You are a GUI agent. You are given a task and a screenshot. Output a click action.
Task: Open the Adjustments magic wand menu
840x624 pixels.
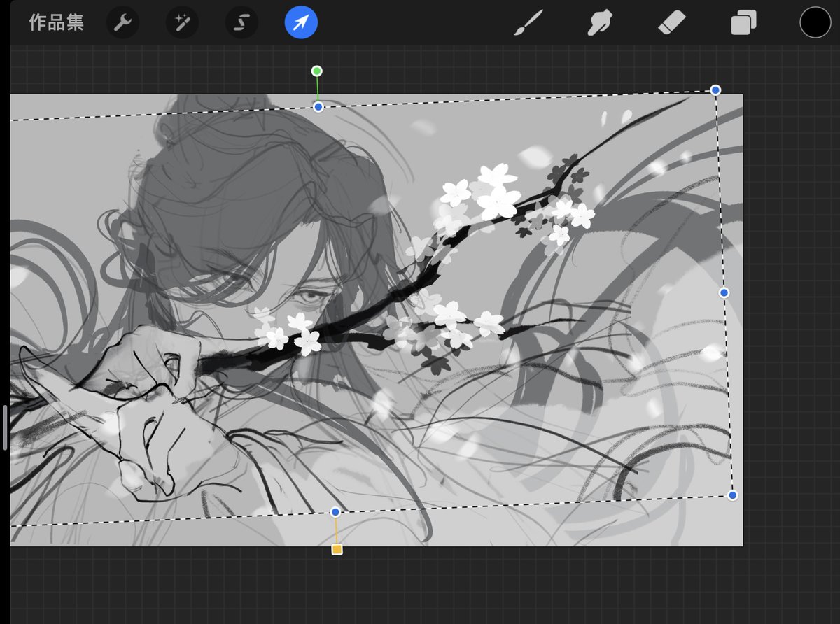coord(182,23)
